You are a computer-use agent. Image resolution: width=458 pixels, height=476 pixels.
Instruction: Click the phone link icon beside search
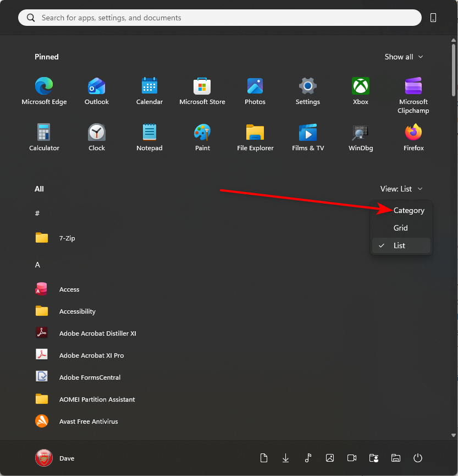(433, 18)
